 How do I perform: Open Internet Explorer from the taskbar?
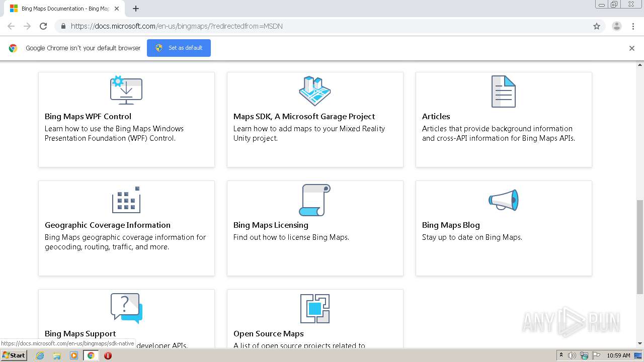40,355
